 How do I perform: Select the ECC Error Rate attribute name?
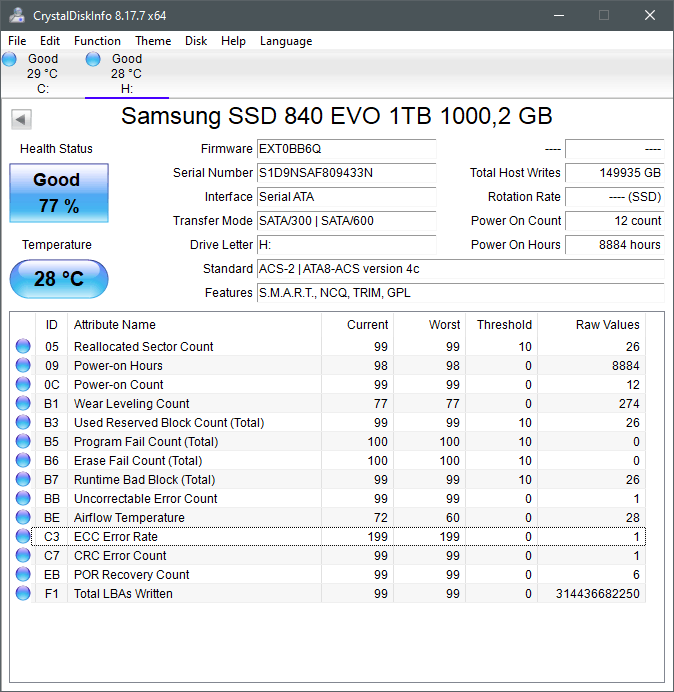(116, 536)
